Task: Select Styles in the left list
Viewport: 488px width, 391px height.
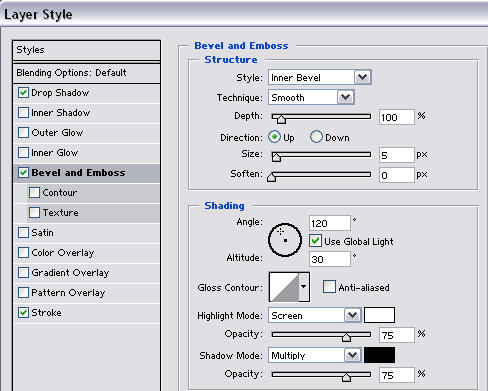Action: (86, 50)
